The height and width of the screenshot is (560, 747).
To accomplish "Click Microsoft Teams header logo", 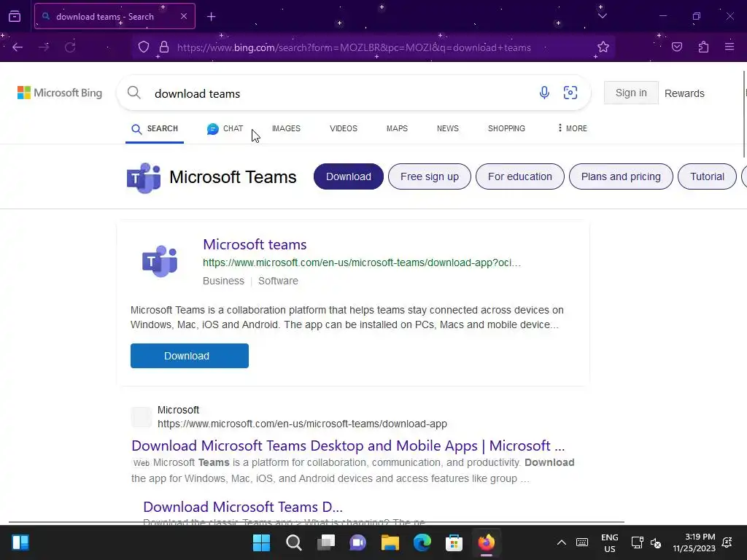I will pyautogui.click(x=144, y=178).
